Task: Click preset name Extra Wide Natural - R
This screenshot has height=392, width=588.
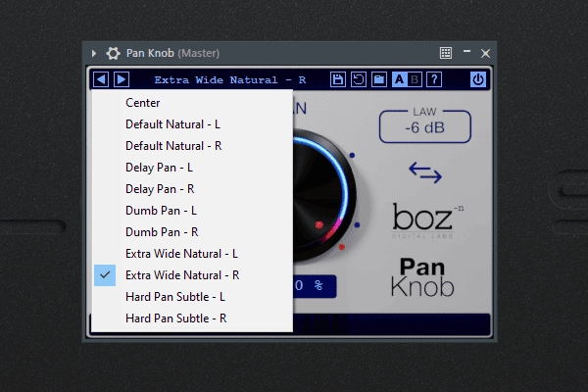Action: click(x=230, y=80)
